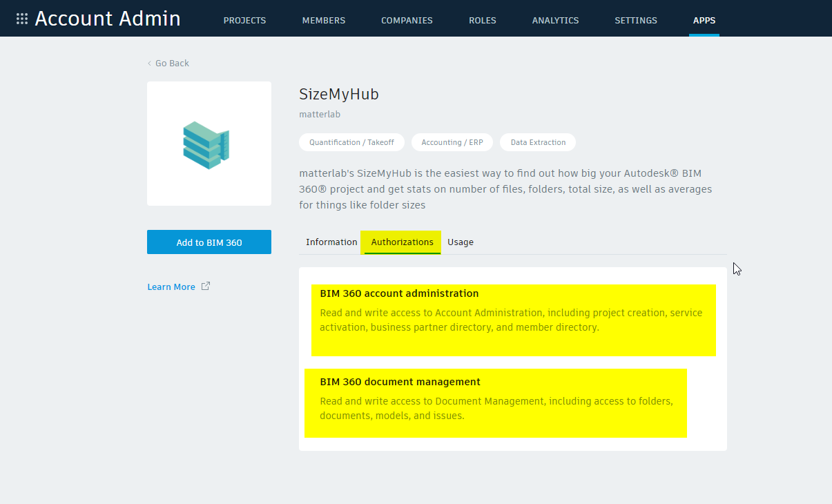This screenshot has width=832, height=504.
Task: Click the BIM 360 document management heading
Action: 400,382
